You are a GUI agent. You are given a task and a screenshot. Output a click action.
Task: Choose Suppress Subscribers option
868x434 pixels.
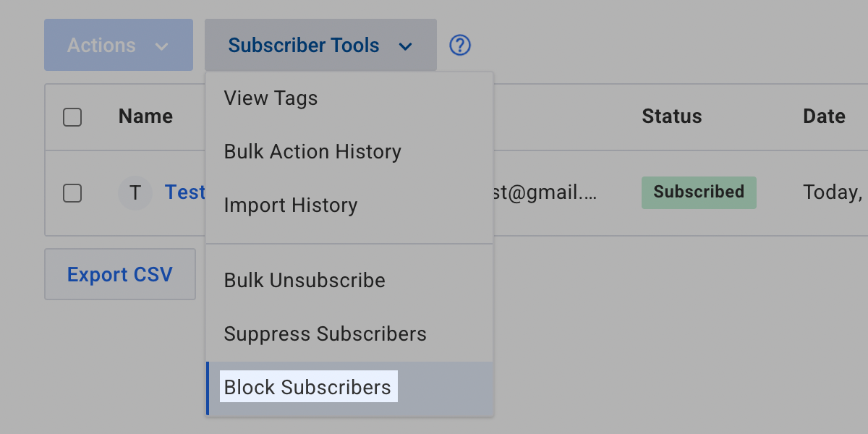pyautogui.click(x=325, y=334)
